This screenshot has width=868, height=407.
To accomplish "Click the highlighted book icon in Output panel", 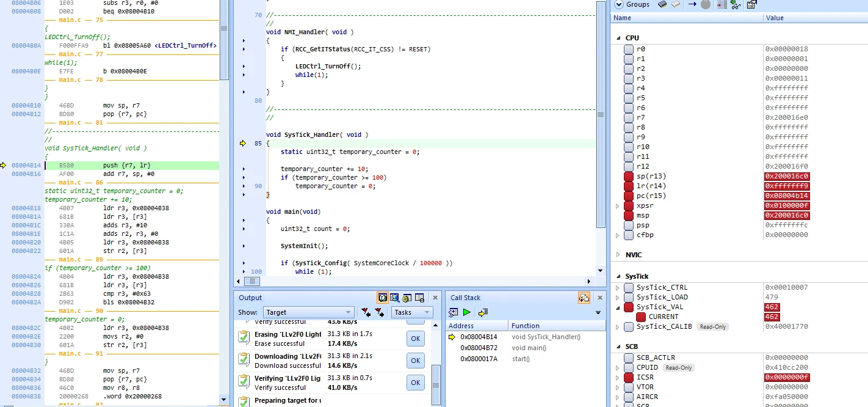I will click(383, 298).
